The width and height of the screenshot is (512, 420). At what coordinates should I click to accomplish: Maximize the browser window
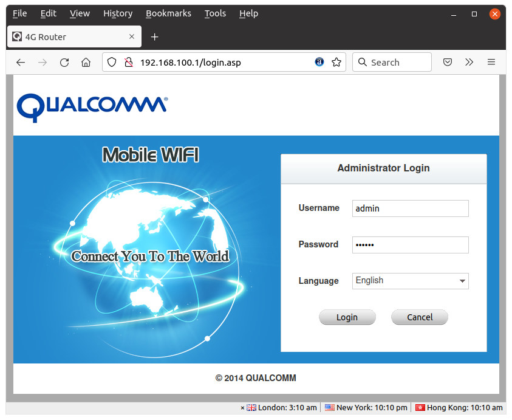474,14
